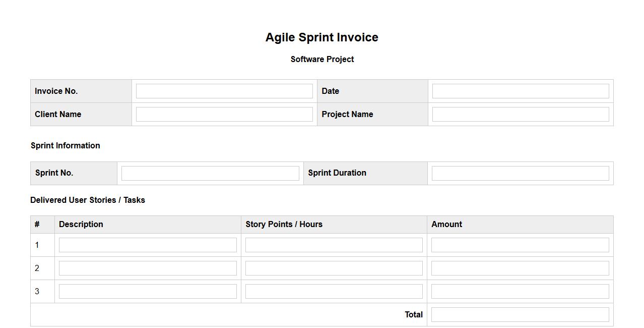Click the Amount box for row 2

pyautogui.click(x=520, y=268)
